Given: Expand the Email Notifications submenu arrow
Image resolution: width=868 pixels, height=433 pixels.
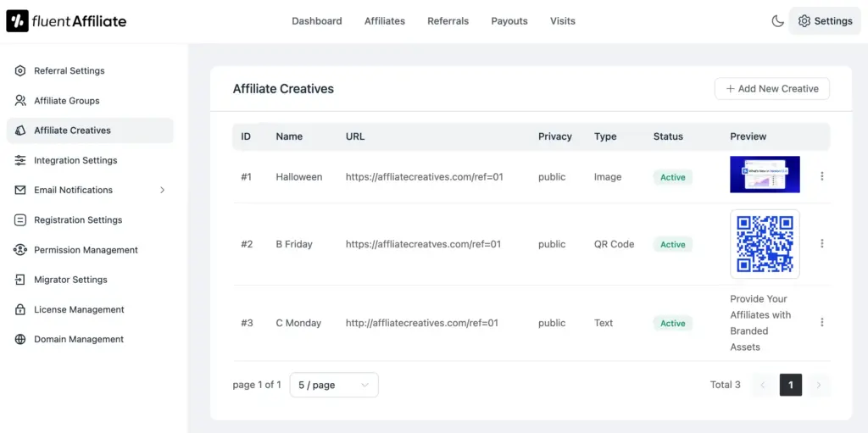Looking at the screenshot, I should point(162,190).
